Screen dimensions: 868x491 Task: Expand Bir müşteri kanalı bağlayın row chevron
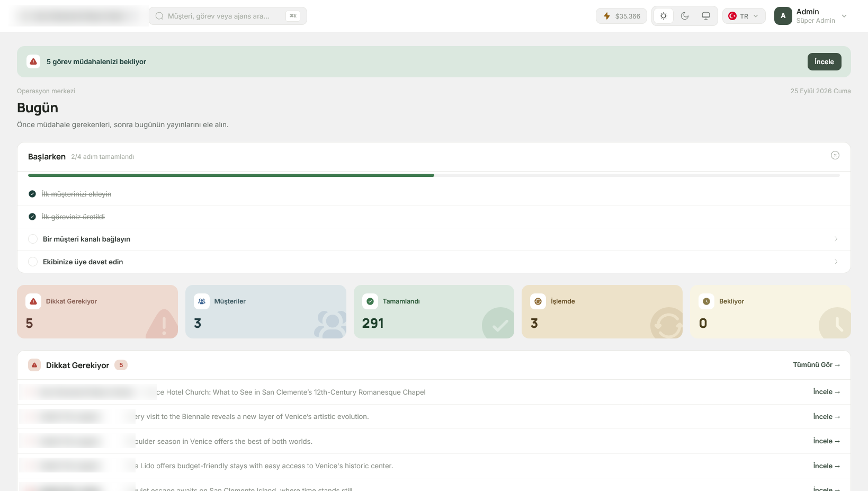point(836,239)
